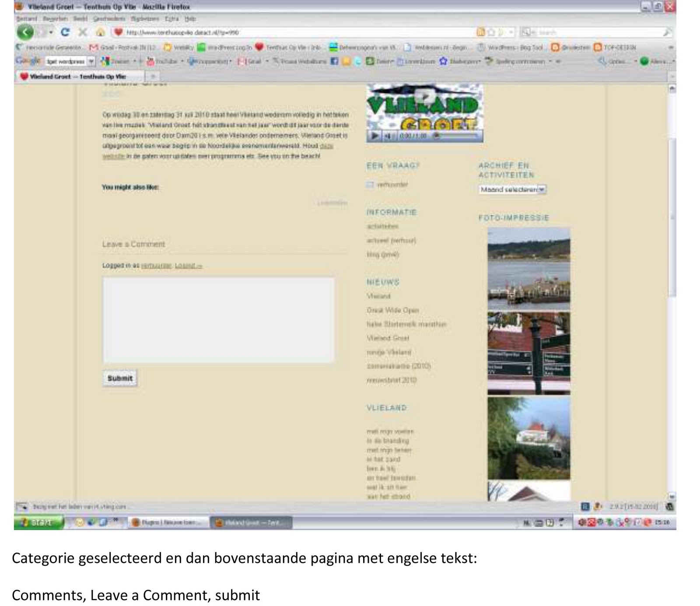This screenshot has width=700, height=606.
Task: Click the search magnifier icon in search box
Action: [667, 32]
